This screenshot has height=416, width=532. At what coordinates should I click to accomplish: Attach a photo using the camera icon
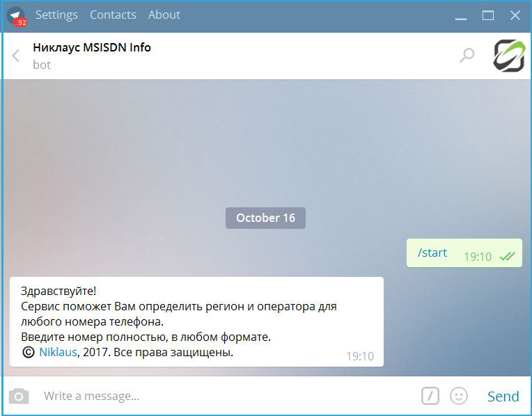coord(19,397)
